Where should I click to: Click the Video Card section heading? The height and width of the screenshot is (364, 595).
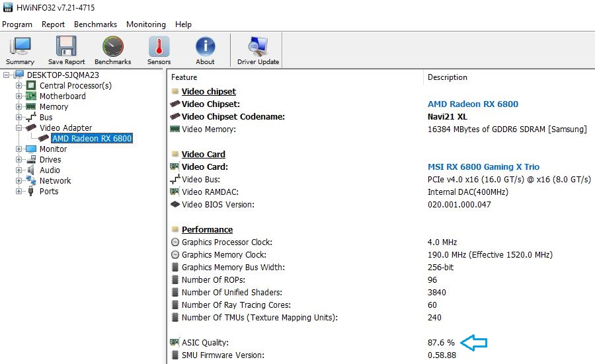pyautogui.click(x=204, y=155)
